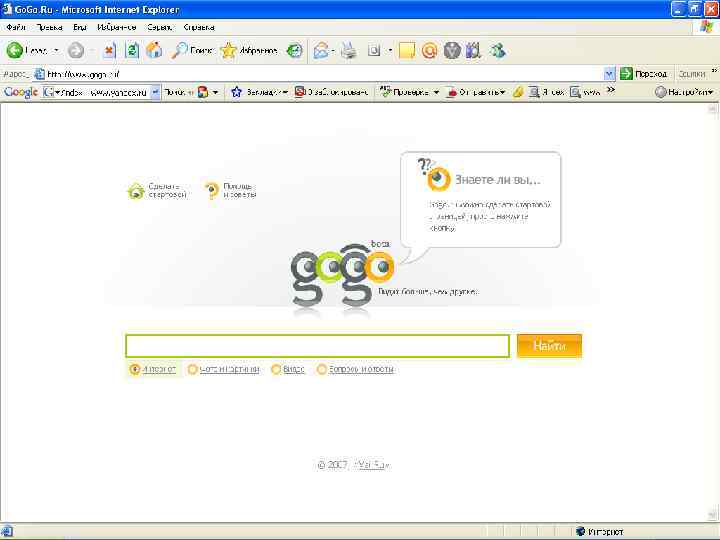
Task: Click the green Back arrow button
Action: tap(14, 50)
